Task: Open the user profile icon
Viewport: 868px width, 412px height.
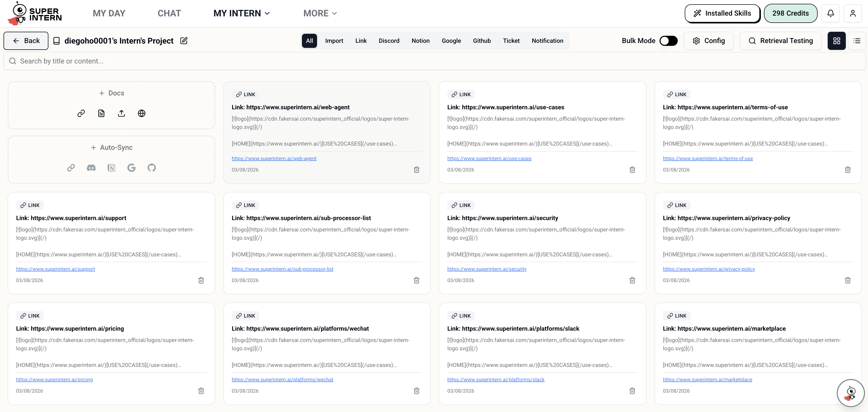Action: tap(853, 13)
